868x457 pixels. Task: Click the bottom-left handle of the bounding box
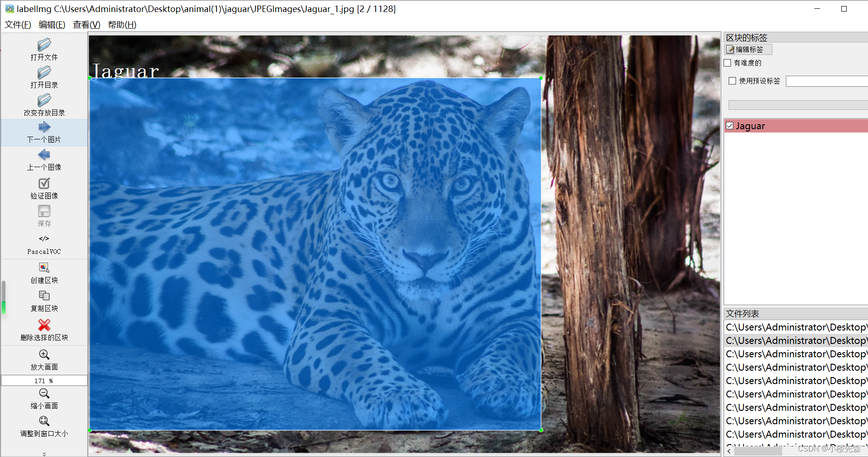tap(90, 430)
